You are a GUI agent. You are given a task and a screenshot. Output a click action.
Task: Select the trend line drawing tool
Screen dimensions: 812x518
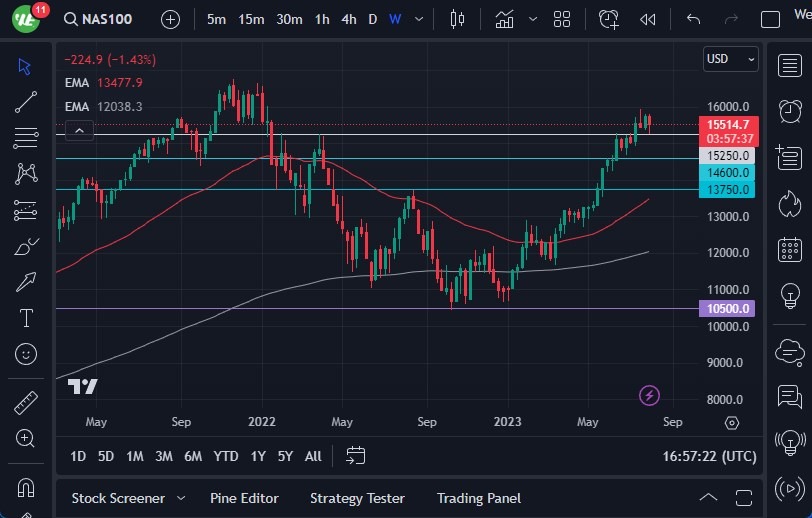tap(26, 101)
